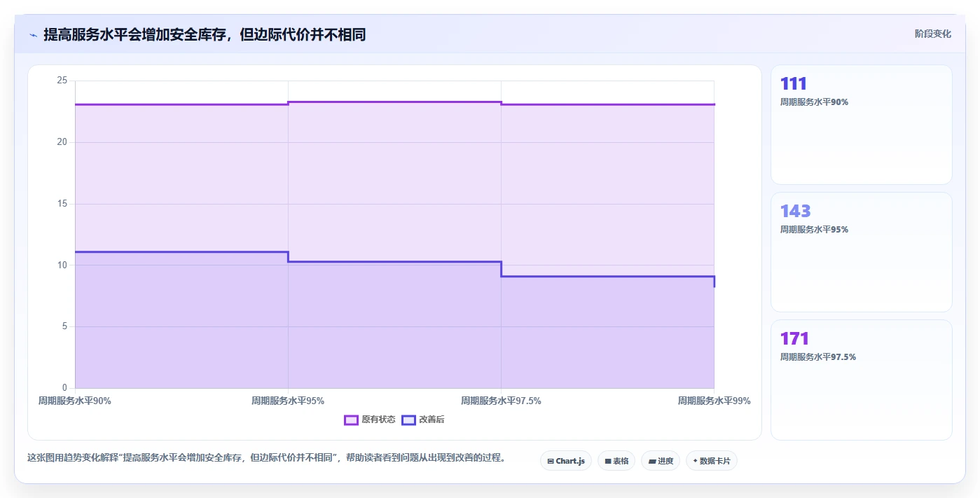Click the 周期服务水平90% caption under 111
The image size is (980, 498).
click(814, 102)
